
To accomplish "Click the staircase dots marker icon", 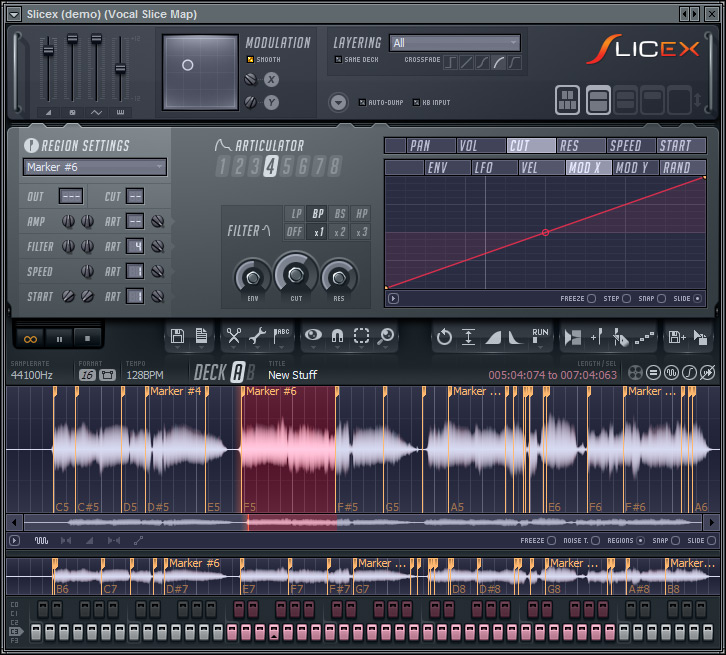I will click(644, 338).
